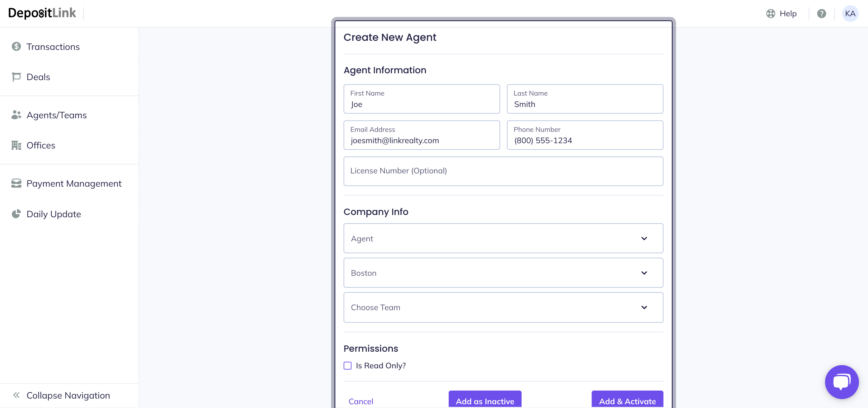
Task: Go to Daily Update page
Action: (x=54, y=214)
